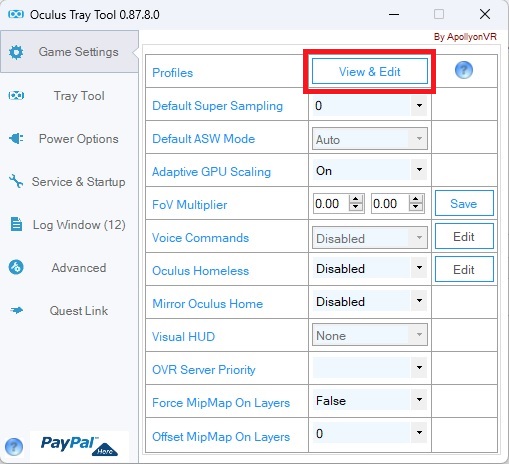Switch to the Tray Tool tab

click(x=69, y=96)
